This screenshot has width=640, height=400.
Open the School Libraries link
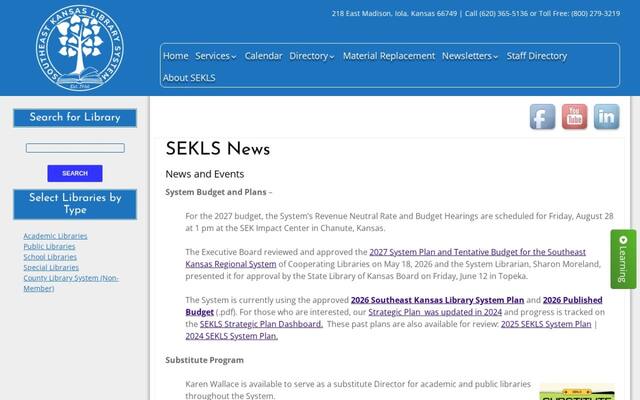pyautogui.click(x=50, y=257)
